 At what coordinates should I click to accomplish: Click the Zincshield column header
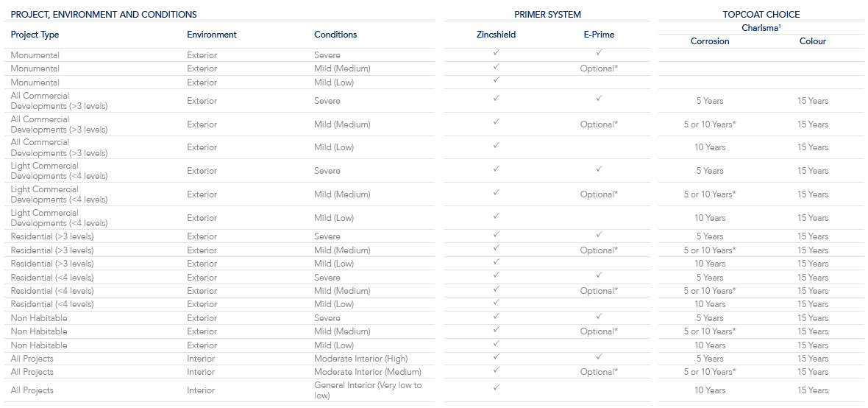click(x=496, y=35)
